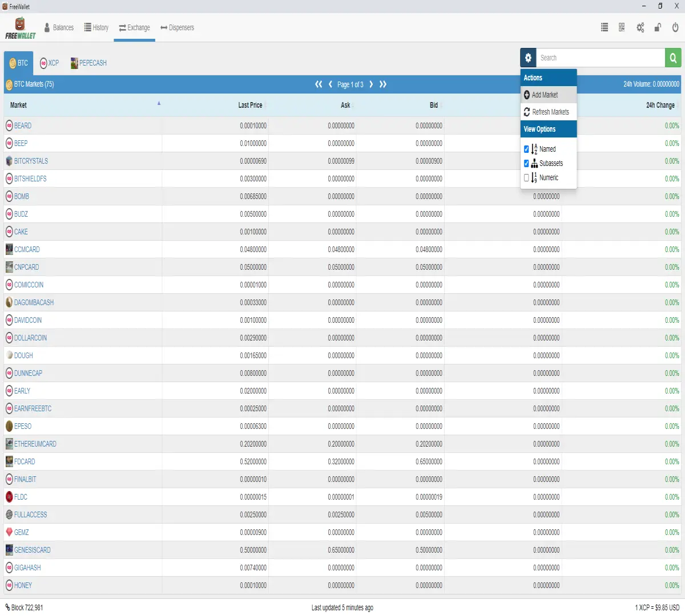Viewport: 685px width, 616px height.
Task: Go to first page of markets
Action: 319,84
